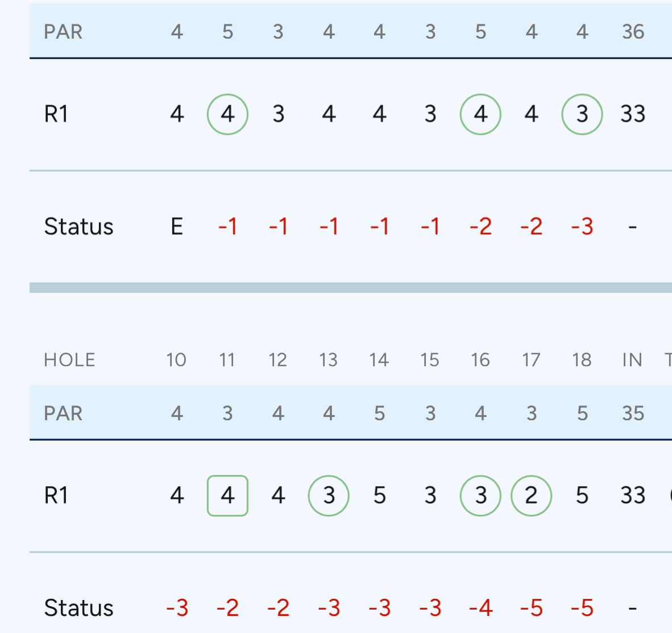Click the E status in front nine
Image resolution: width=672 pixels, height=633 pixels.
[x=177, y=226]
